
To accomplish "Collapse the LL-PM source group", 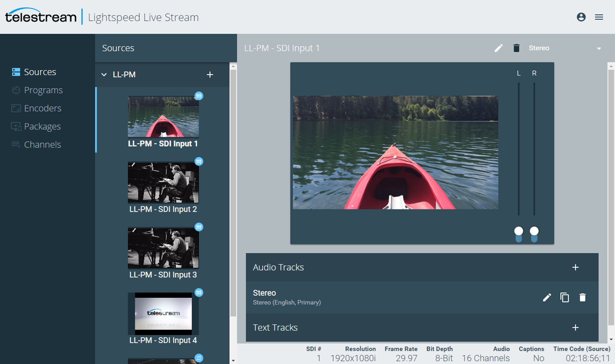I will click(x=104, y=75).
